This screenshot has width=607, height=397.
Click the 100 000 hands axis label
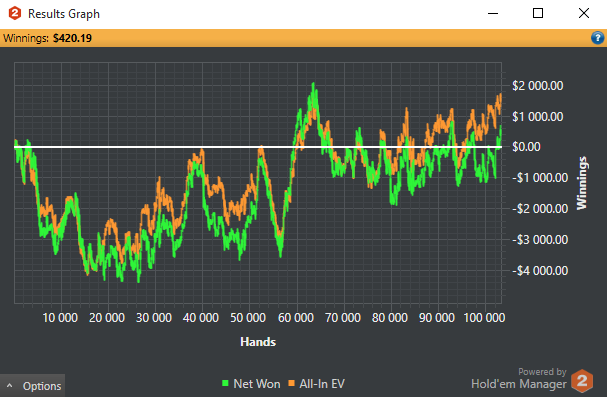tap(484, 318)
